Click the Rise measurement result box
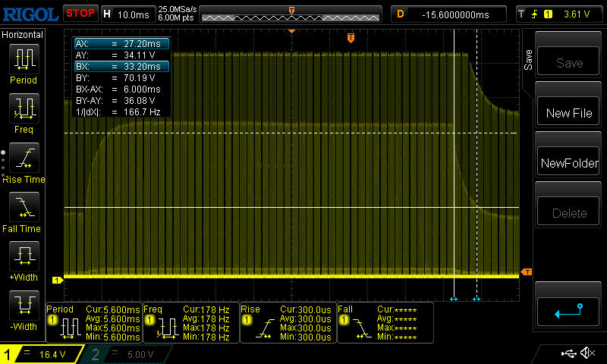The width and height of the screenshot is (607, 364). pyautogui.click(x=287, y=323)
